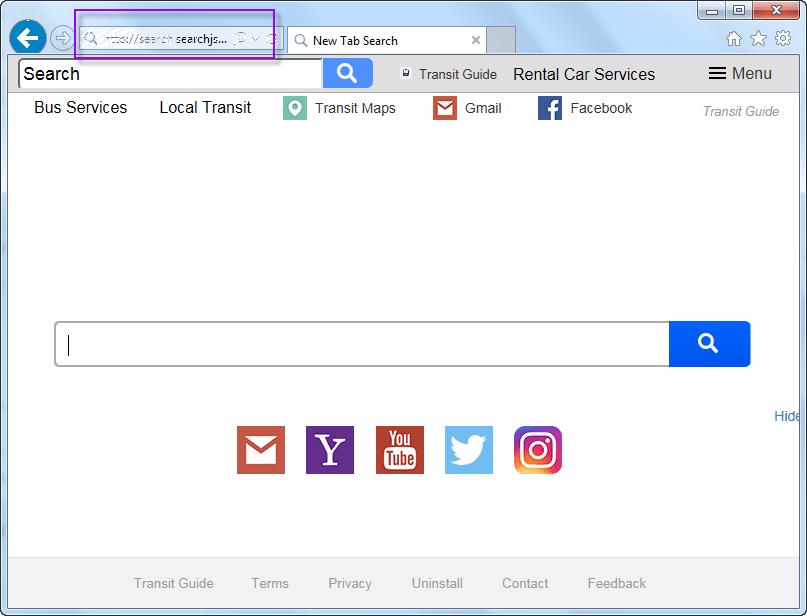Open the Twitter shortcut tile
The height and width of the screenshot is (616, 807).
click(x=469, y=450)
